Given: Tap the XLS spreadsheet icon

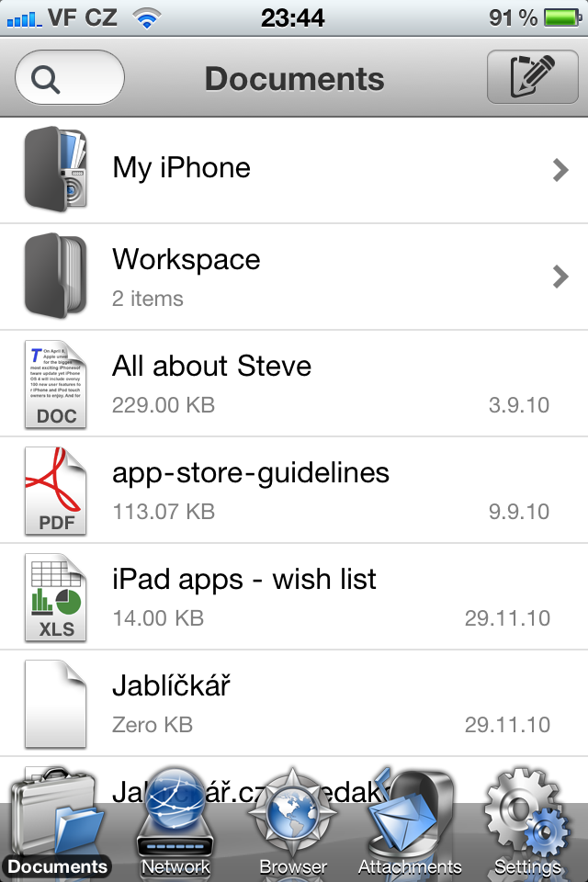Looking at the screenshot, I should (x=55, y=596).
